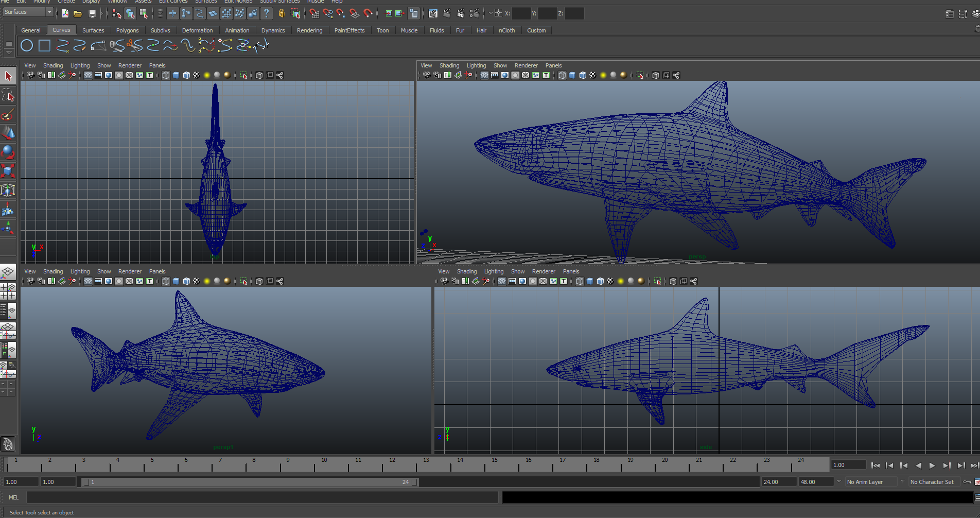The width and height of the screenshot is (980, 518).
Task: Select the Lasso tool in the toolbox
Action: 8,95
